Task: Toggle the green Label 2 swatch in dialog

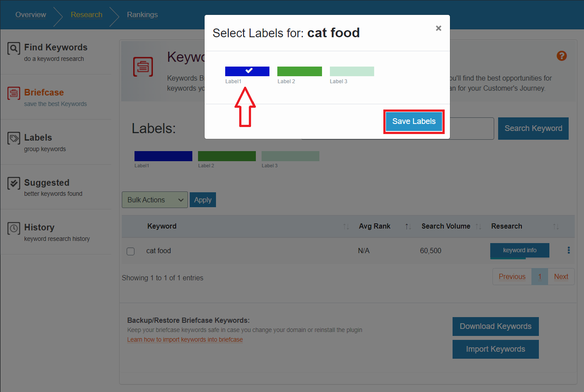Action: pyautogui.click(x=300, y=71)
